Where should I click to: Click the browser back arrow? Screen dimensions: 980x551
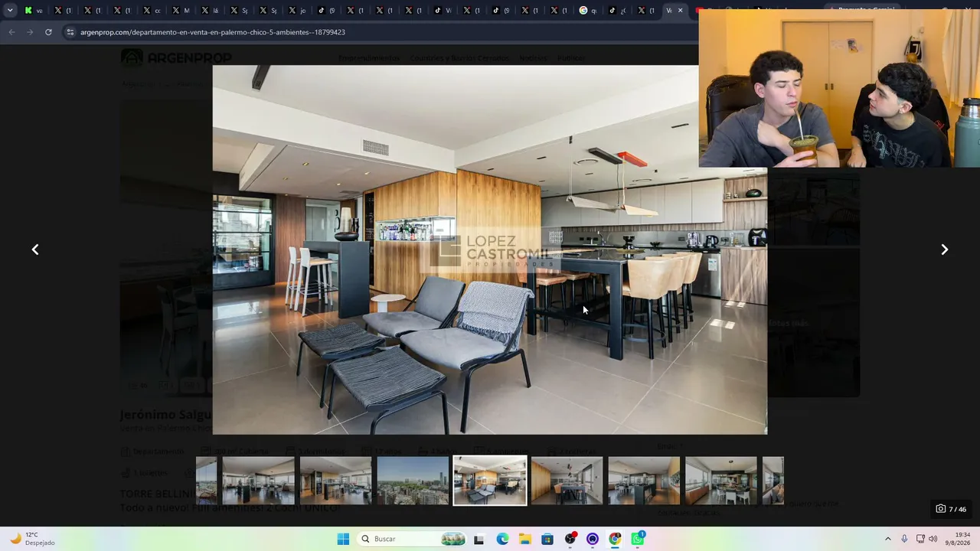(x=11, y=32)
